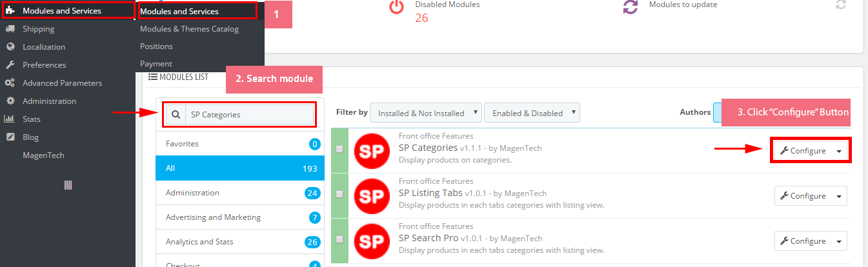Tick the SP Search Pro module checkbox

coord(339,239)
